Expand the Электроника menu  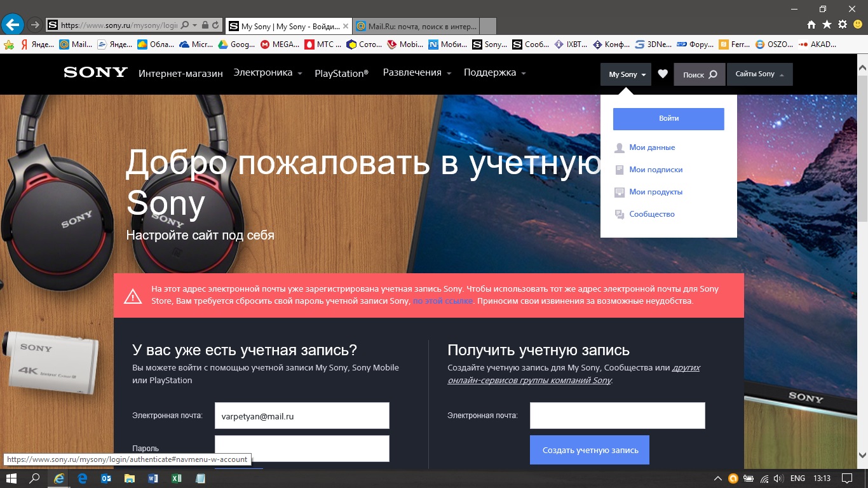[262, 72]
